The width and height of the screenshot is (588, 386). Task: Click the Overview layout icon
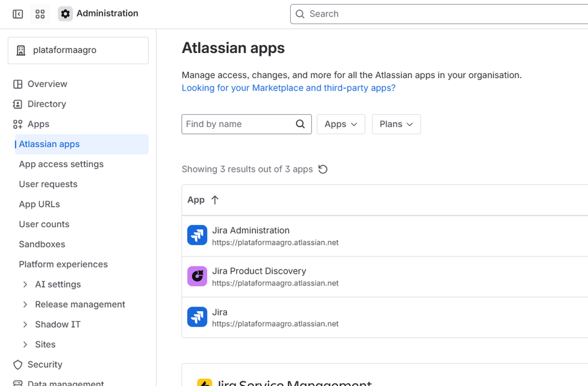pyautogui.click(x=18, y=84)
